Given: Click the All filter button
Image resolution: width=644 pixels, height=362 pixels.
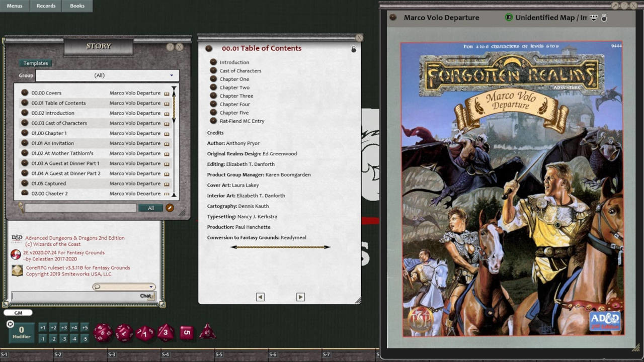Looking at the screenshot, I should pyautogui.click(x=151, y=208).
